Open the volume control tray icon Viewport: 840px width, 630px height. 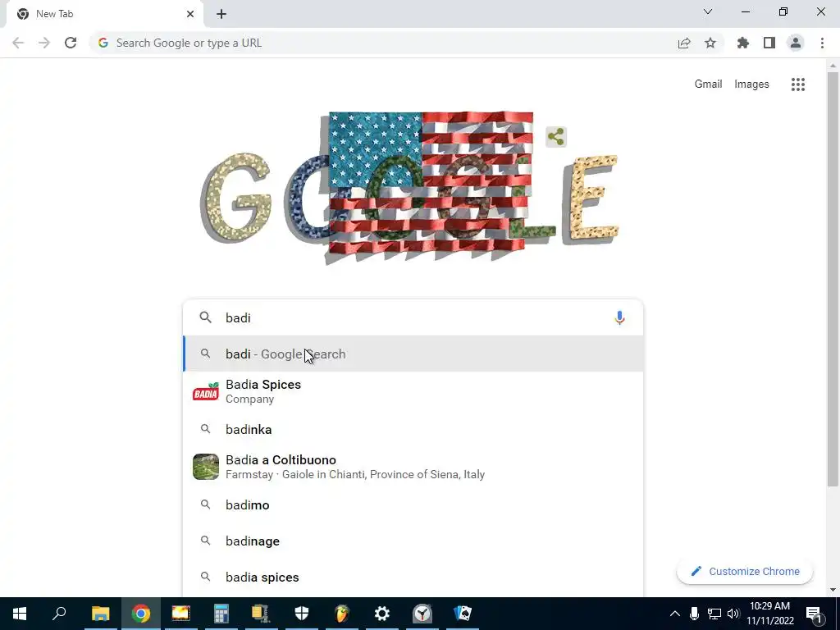733,614
